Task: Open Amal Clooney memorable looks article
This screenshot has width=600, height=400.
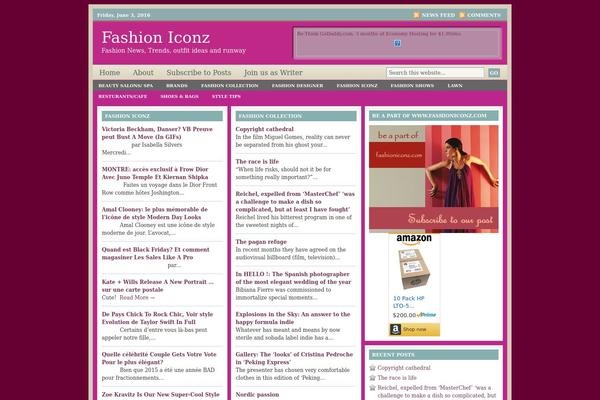Action: tap(155, 213)
